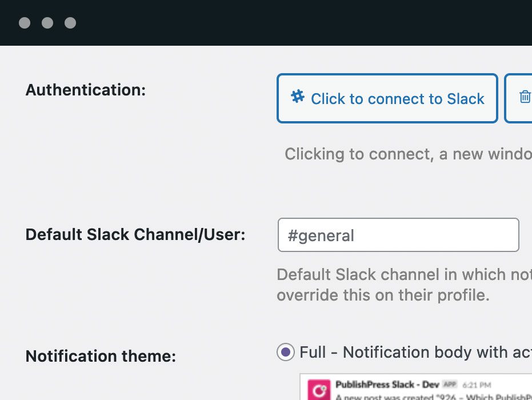The image size is (532, 400).
Task: Click the 'Click to connect to Slack' button
Action: pos(387,98)
